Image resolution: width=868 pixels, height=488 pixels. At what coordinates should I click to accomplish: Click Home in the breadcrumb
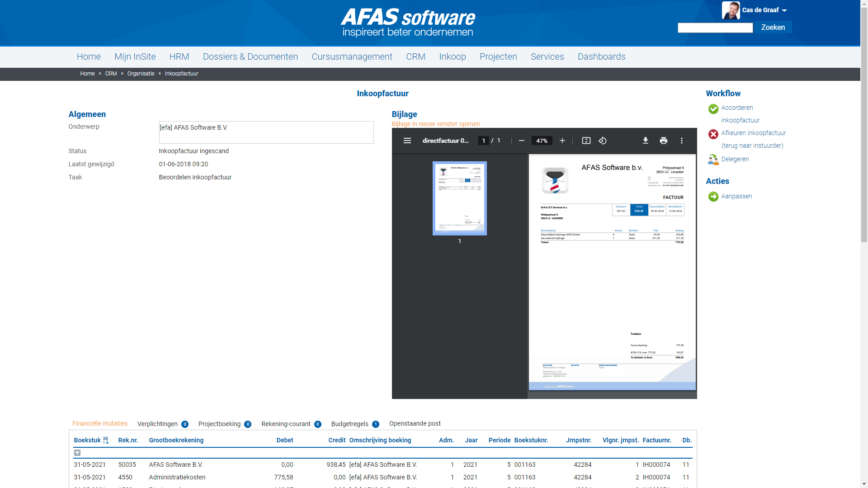point(87,74)
